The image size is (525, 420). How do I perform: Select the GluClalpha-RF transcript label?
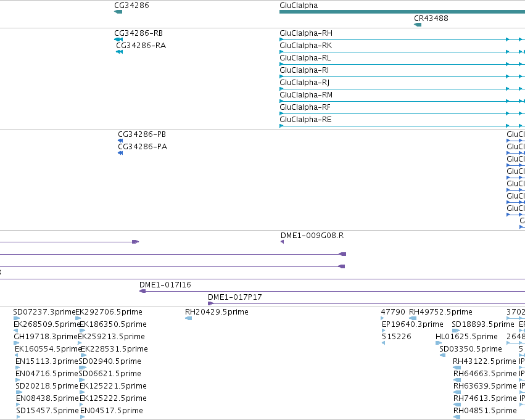click(x=305, y=107)
